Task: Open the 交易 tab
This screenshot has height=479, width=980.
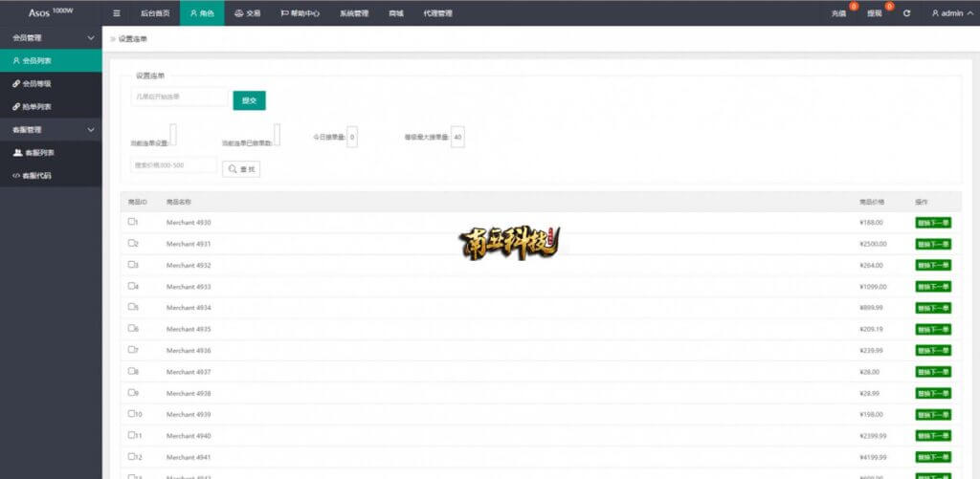Action: (248, 13)
